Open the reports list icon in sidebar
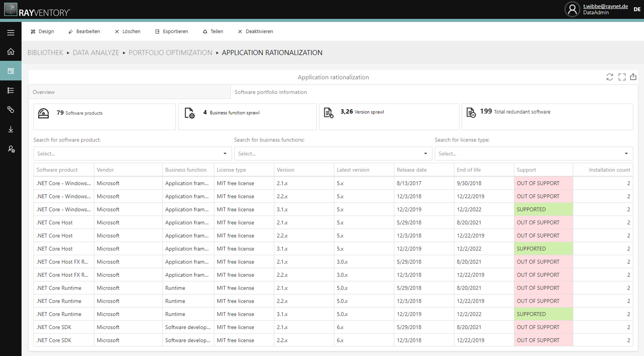The height and width of the screenshot is (356, 644). (x=11, y=90)
